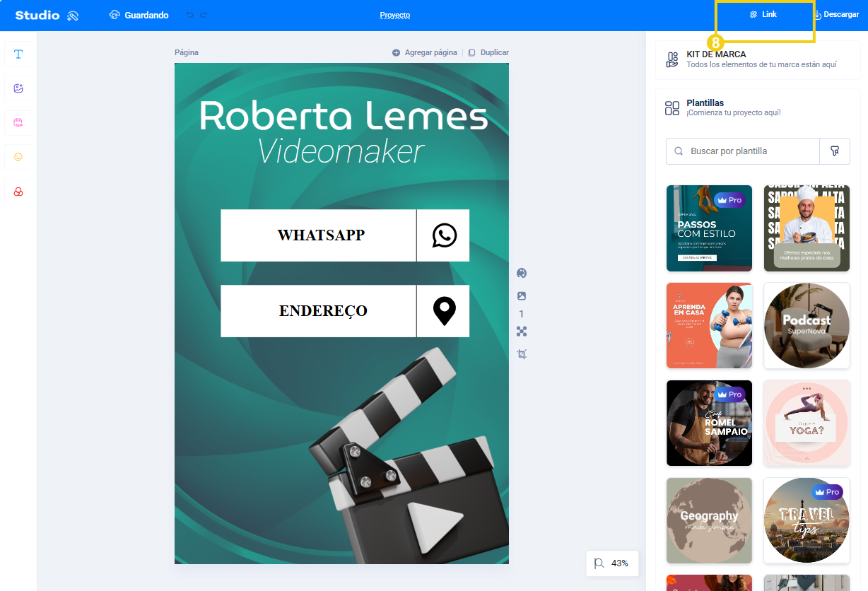Select the WhatsApp logo on the canvas
This screenshot has width=868, height=591.
pyautogui.click(x=445, y=235)
